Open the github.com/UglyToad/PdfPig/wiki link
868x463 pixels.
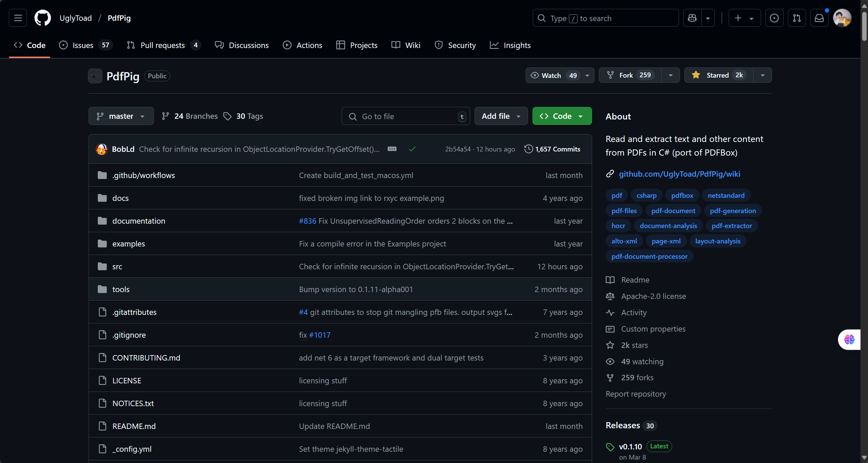(x=679, y=174)
